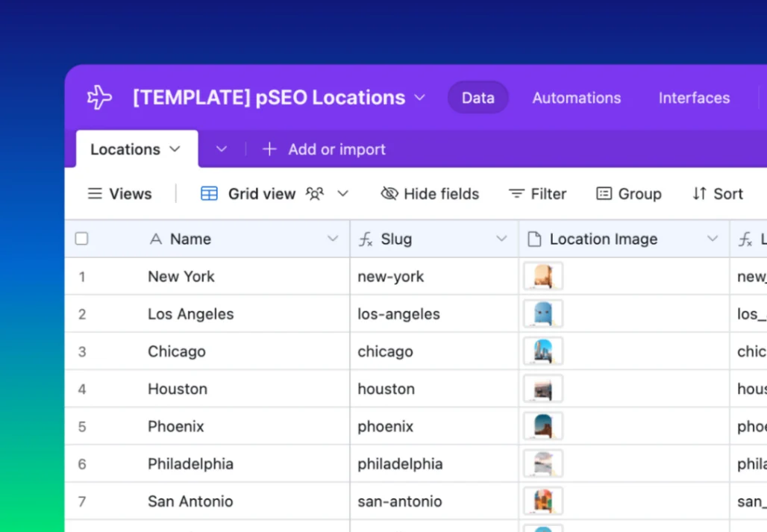Expand the base title dropdown chevron

[x=420, y=98]
